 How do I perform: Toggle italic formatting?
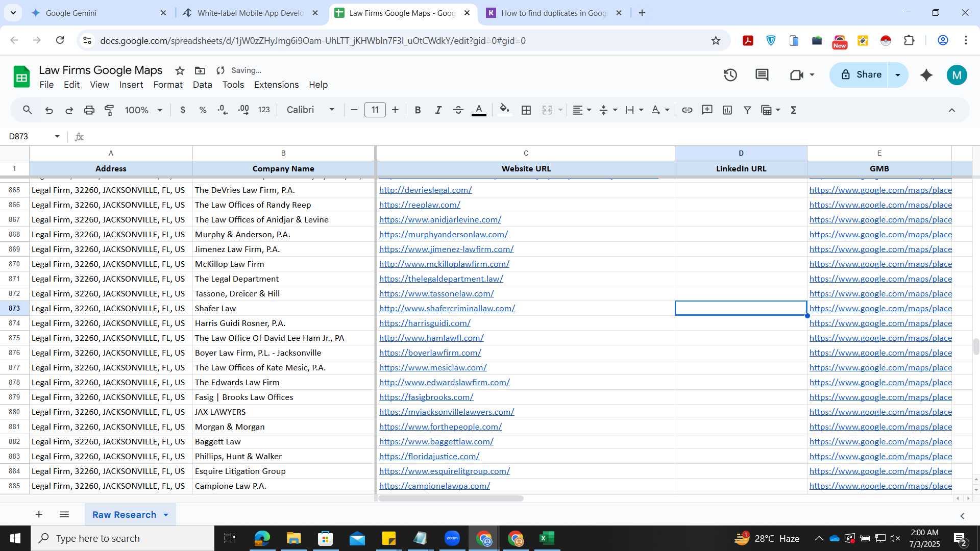[438, 110]
